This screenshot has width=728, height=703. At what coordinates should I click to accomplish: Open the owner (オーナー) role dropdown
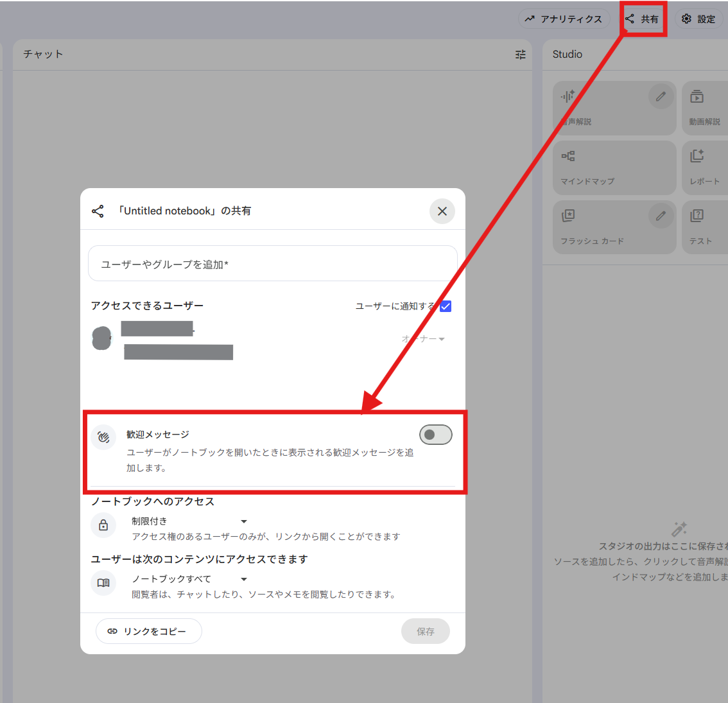(x=424, y=339)
